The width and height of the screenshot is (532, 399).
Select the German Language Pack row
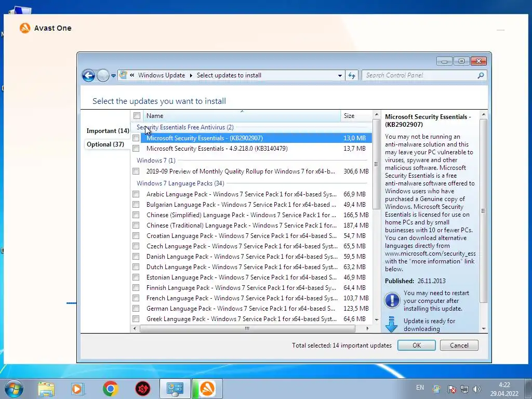[251, 309]
